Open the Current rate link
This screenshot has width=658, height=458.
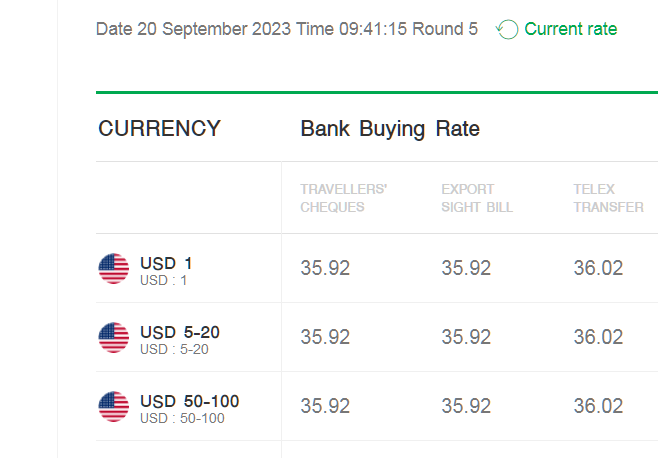click(571, 29)
